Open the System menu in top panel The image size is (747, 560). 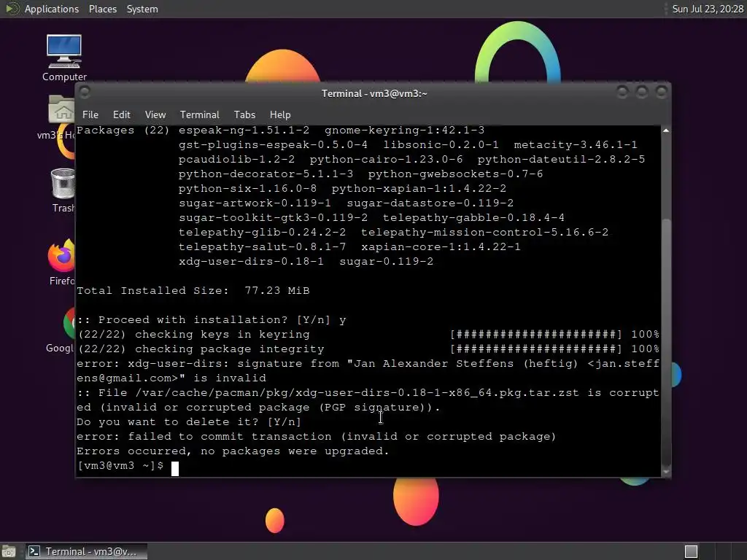[x=142, y=9]
